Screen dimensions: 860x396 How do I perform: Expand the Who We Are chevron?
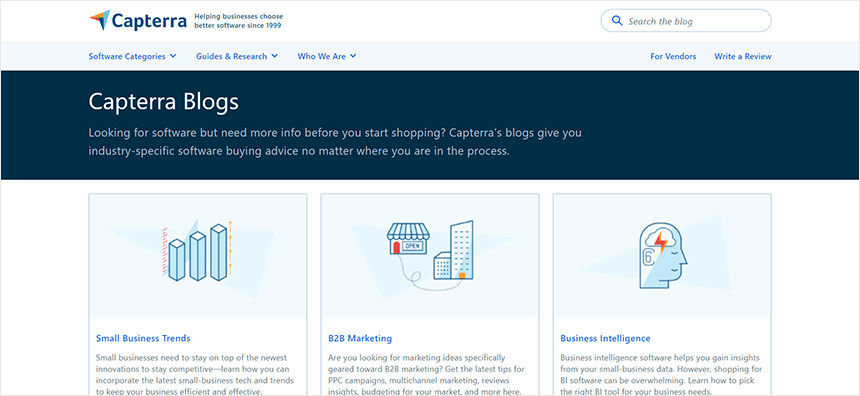coord(353,56)
